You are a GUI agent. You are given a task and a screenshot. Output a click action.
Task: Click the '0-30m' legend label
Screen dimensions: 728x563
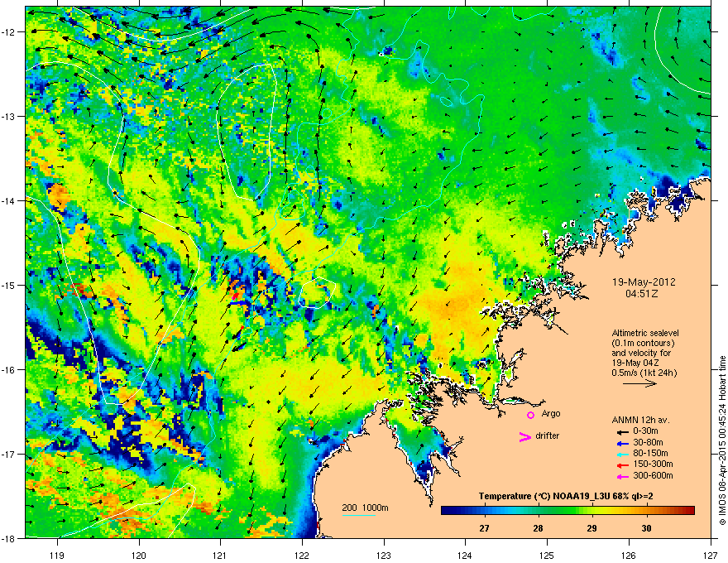(645, 431)
